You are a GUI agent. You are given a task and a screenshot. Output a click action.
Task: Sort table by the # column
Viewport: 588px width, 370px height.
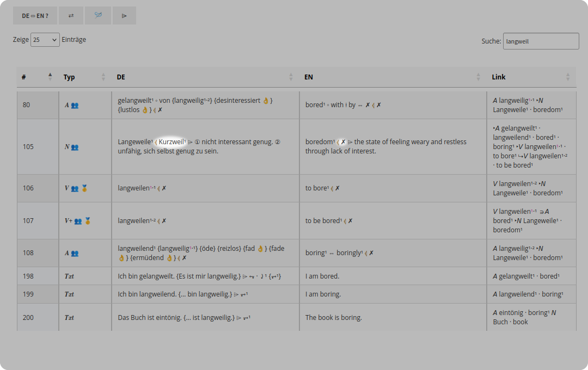(x=36, y=77)
